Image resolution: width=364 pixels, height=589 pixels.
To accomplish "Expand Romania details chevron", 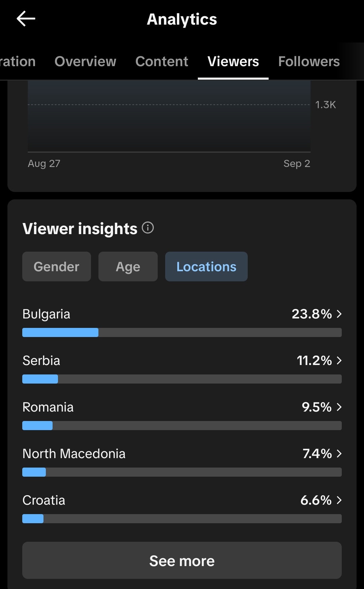I will coord(339,407).
